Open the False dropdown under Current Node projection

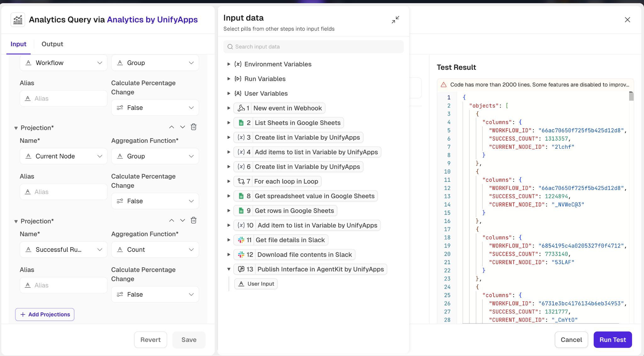click(x=155, y=201)
